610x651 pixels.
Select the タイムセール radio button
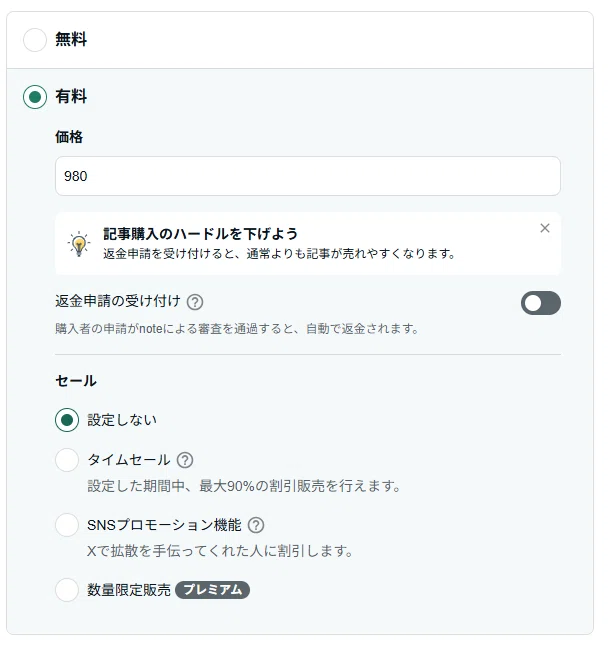point(67,460)
